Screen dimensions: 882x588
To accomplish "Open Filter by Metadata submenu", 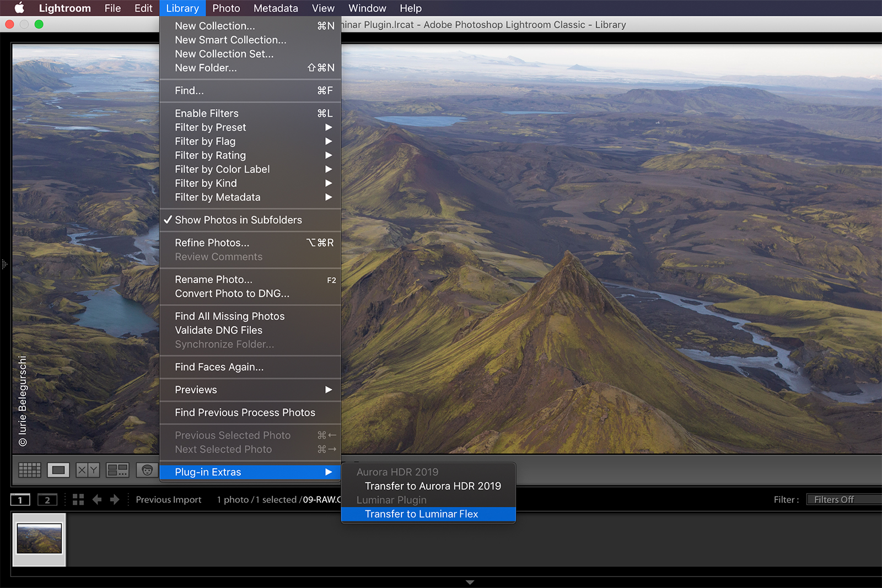I will pos(250,197).
